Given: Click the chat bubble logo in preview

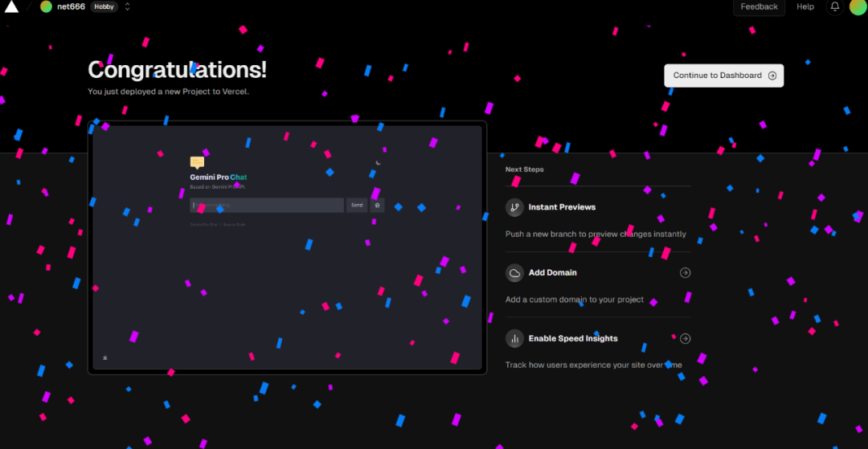Looking at the screenshot, I should click(197, 162).
